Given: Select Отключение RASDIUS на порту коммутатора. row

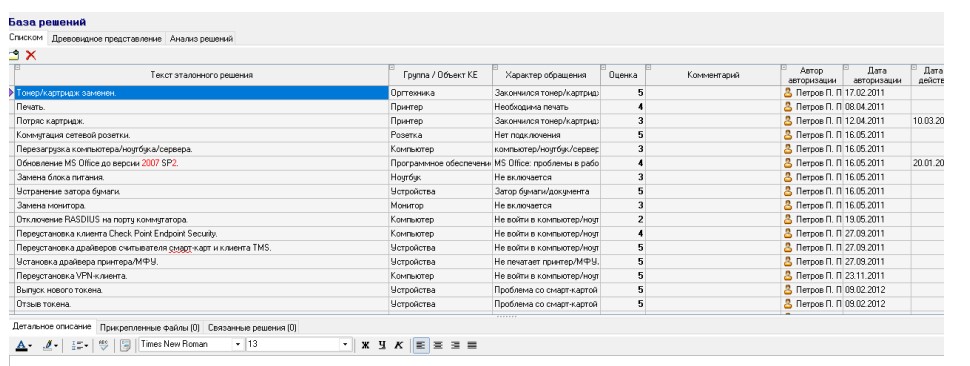Looking at the screenshot, I should (x=201, y=219).
